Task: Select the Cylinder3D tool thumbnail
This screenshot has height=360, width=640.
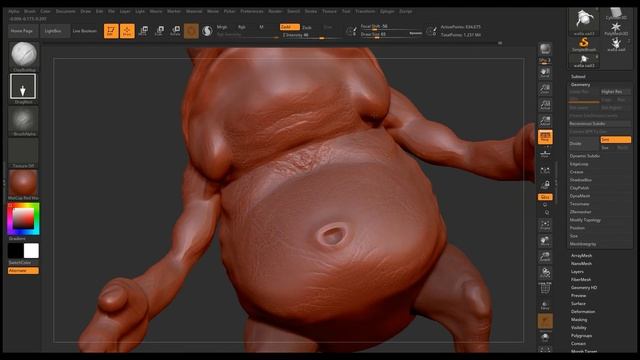Action: (616, 14)
